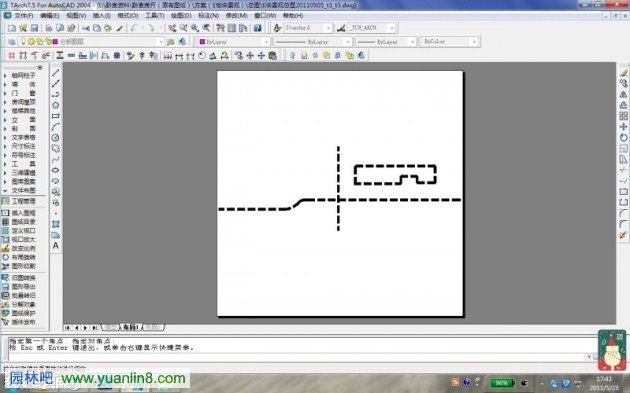Open the Standard text style dropdown
Screen dimensions: 630x393
(x=308, y=28)
